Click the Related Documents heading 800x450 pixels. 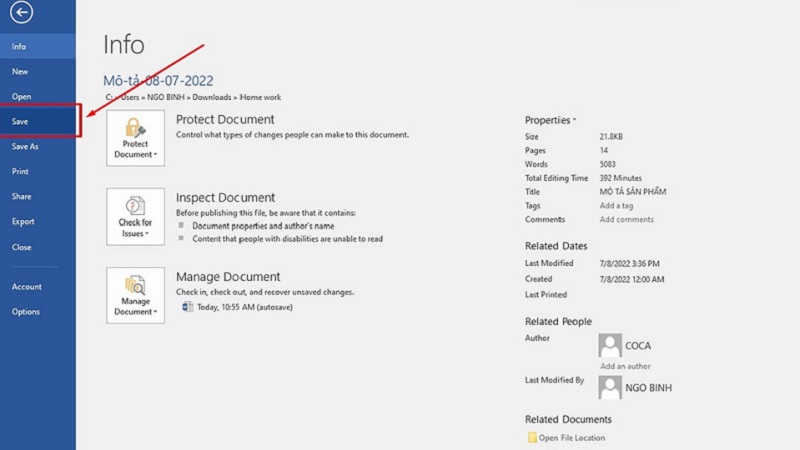click(568, 419)
